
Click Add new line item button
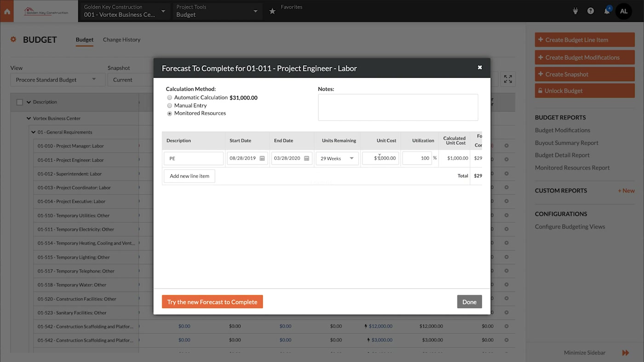point(190,176)
